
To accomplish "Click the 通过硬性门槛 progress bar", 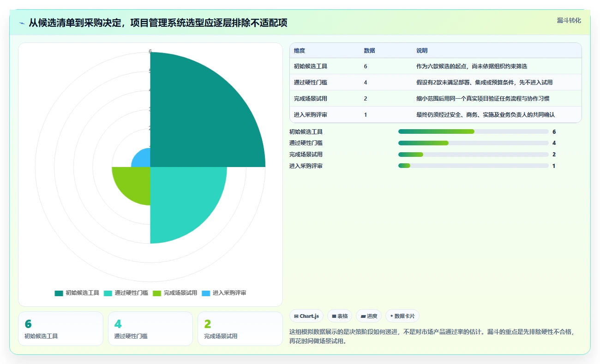I will [473, 143].
